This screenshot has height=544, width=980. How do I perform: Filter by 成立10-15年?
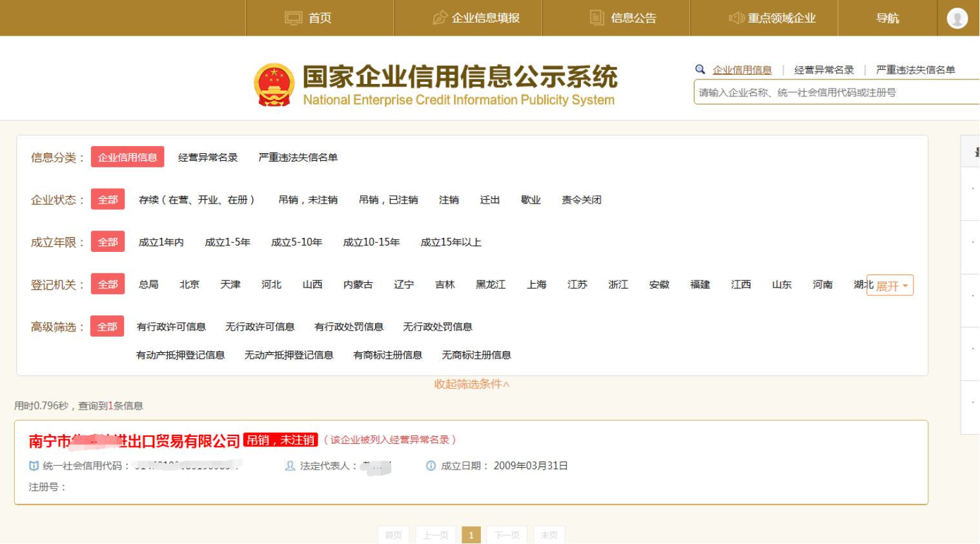[371, 242]
